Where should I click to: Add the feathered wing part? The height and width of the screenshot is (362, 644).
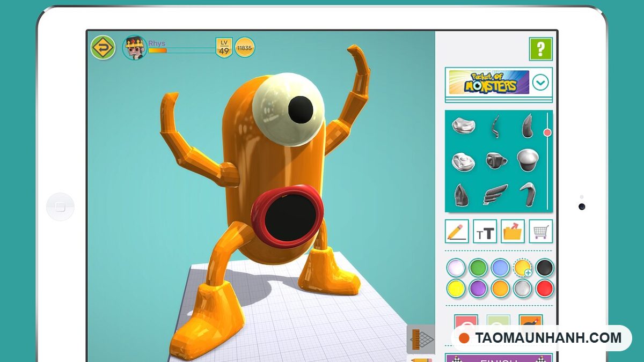495,195
